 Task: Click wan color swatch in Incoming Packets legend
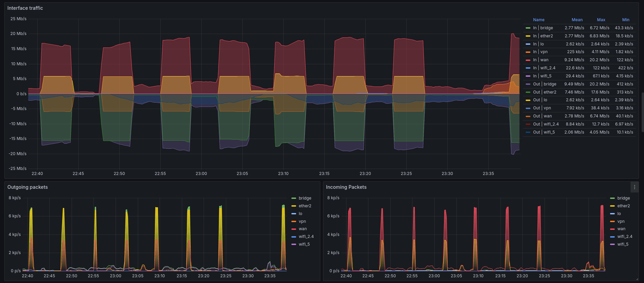click(612, 229)
